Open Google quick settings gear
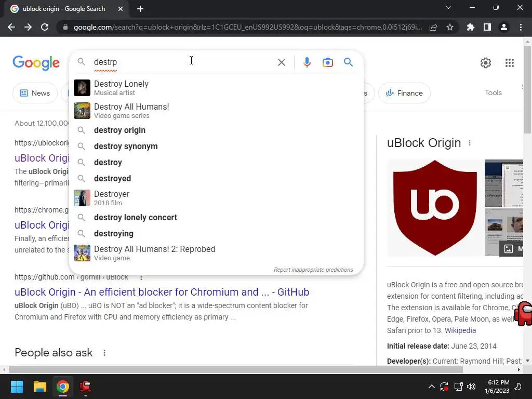532x399 pixels. point(486,63)
